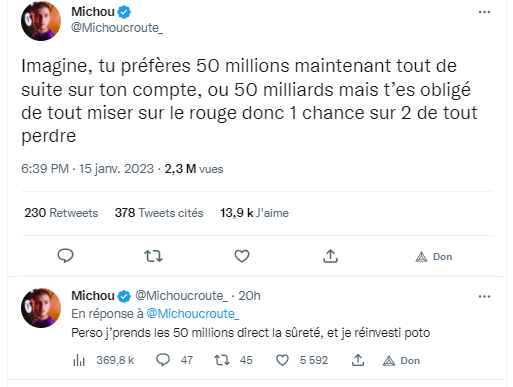
Task: Click the 20h timestamp on reply tweet
Action: pos(249,296)
